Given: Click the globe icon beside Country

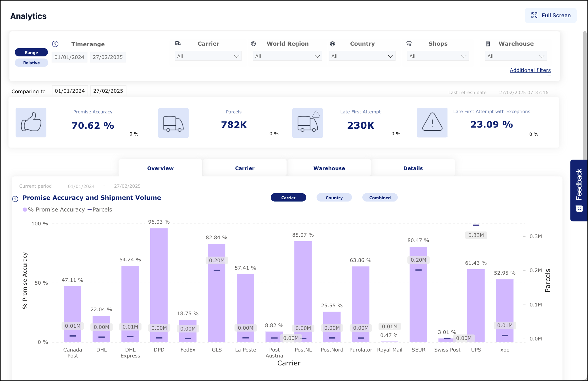Looking at the screenshot, I should click(333, 44).
